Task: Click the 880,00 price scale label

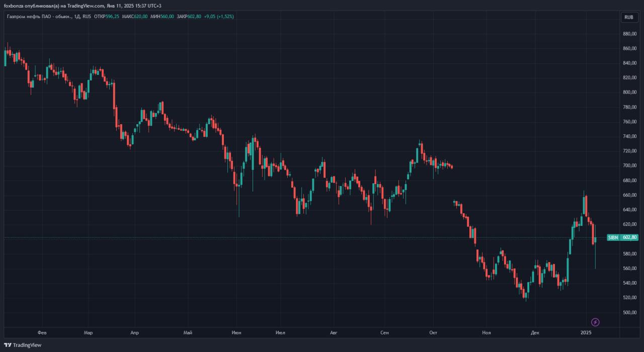Action: (x=630, y=34)
